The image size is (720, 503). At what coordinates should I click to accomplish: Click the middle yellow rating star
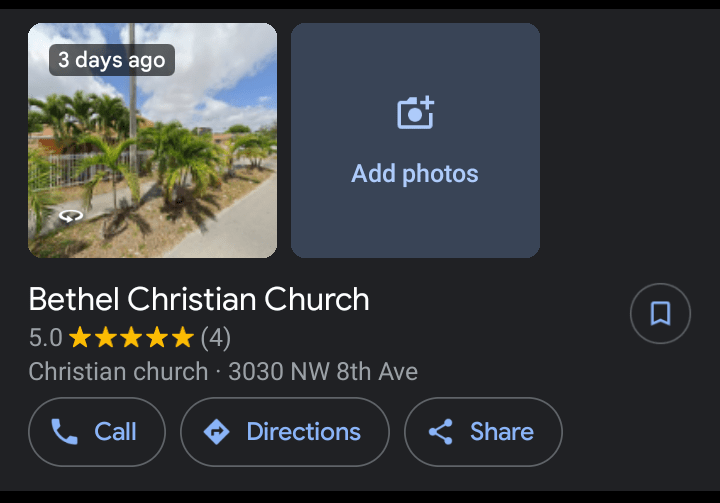pos(131,338)
